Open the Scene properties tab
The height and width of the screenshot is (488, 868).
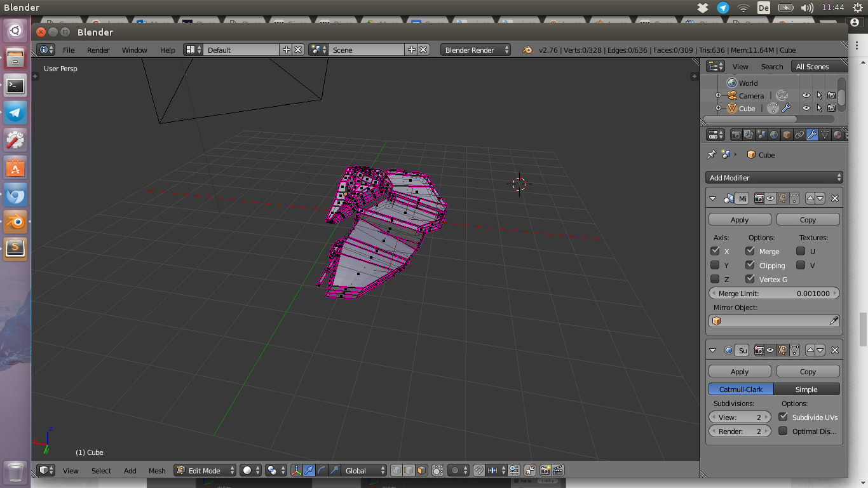tap(761, 135)
